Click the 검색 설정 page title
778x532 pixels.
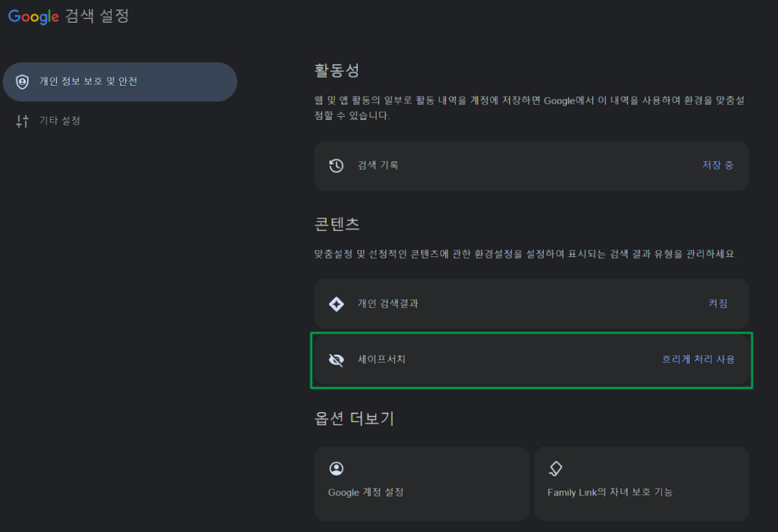click(x=96, y=16)
